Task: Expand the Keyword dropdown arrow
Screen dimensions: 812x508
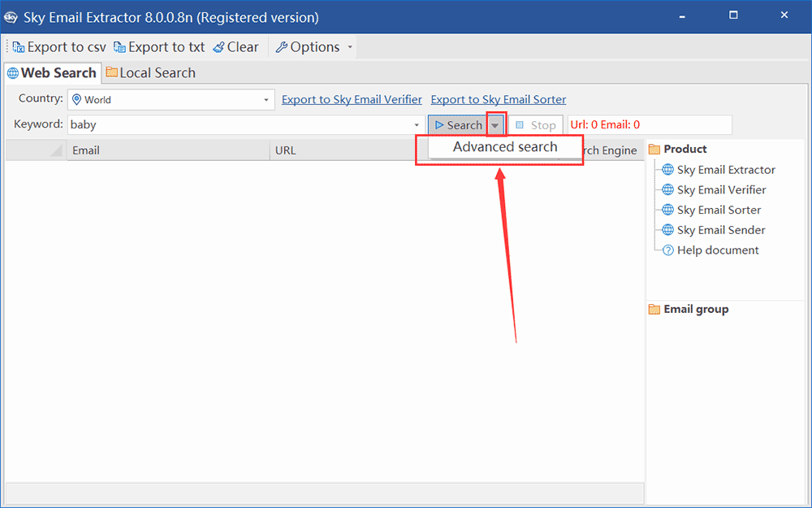Action: point(417,124)
